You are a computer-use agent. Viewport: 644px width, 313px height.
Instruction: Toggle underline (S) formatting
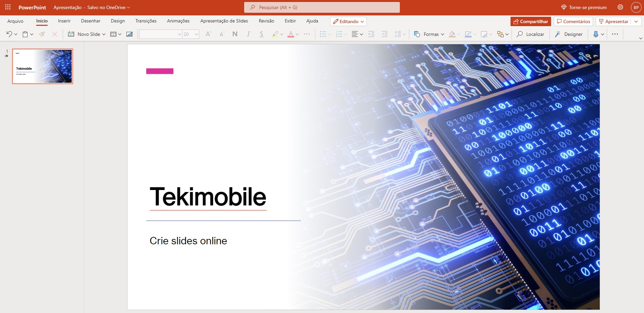(x=261, y=34)
